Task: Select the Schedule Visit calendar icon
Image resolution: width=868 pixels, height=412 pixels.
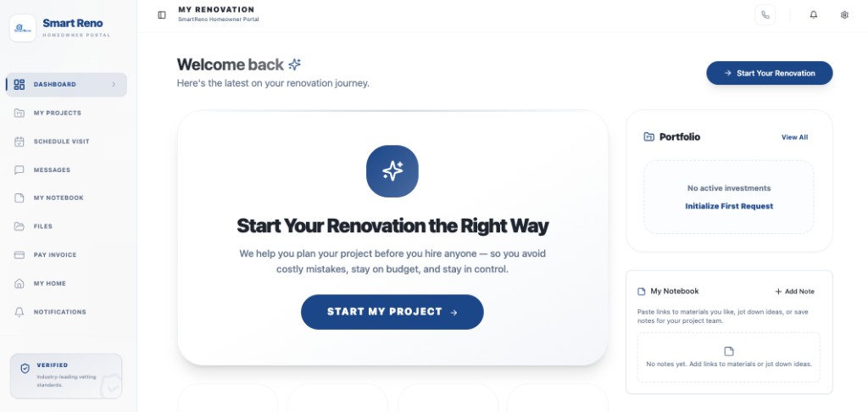Action: pyautogui.click(x=19, y=142)
